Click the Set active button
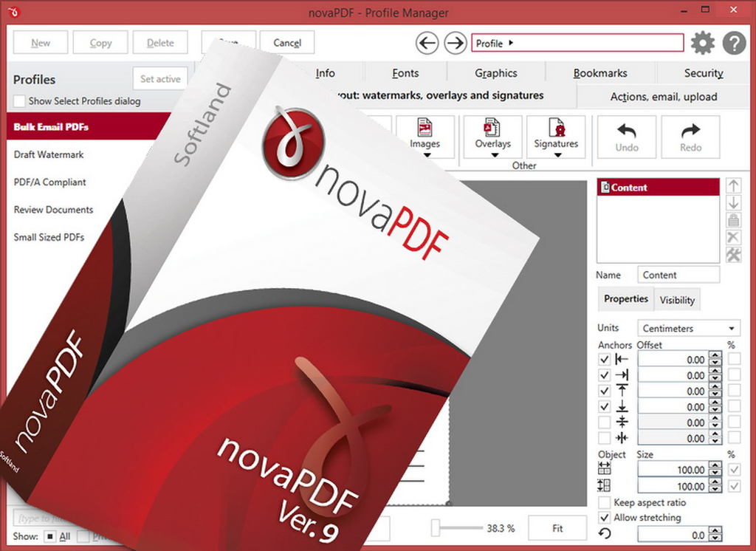The height and width of the screenshot is (551, 756). tap(160, 78)
